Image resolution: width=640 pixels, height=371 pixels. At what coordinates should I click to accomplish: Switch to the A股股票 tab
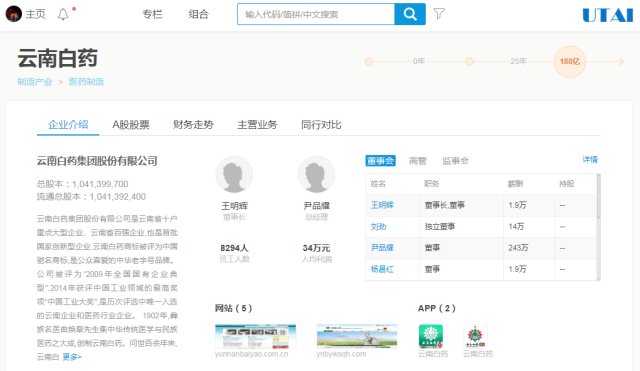(x=131, y=124)
